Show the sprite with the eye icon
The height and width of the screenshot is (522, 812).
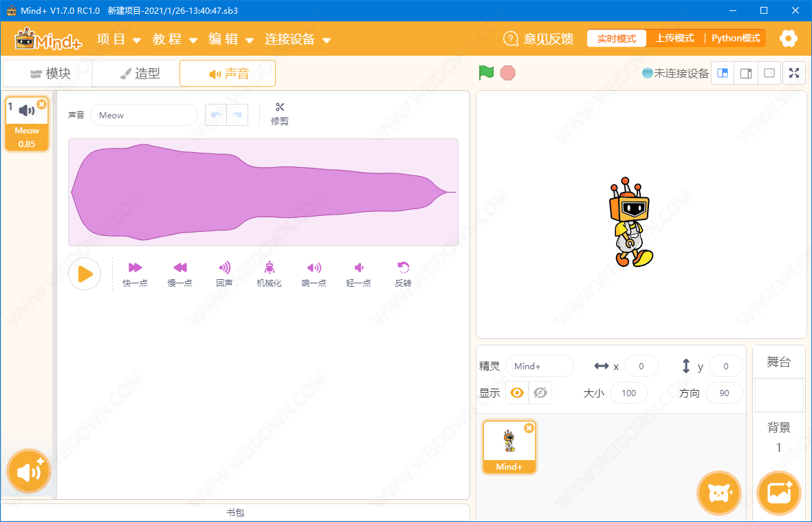click(x=517, y=393)
